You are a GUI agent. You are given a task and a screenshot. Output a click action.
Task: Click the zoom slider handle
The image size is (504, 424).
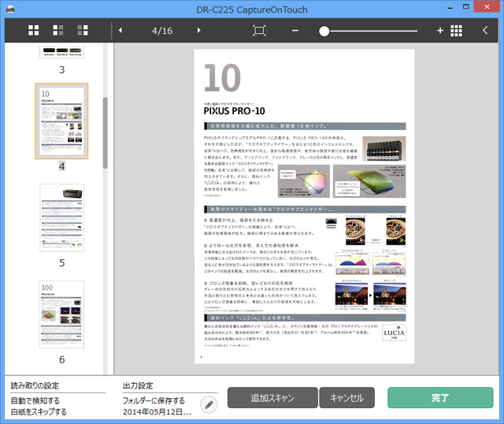pos(324,32)
